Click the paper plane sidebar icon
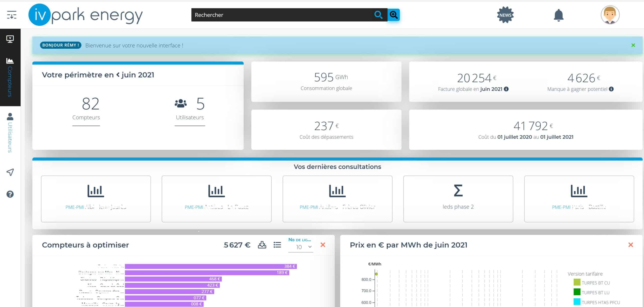Image resolution: width=644 pixels, height=307 pixels. coord(10,172)
